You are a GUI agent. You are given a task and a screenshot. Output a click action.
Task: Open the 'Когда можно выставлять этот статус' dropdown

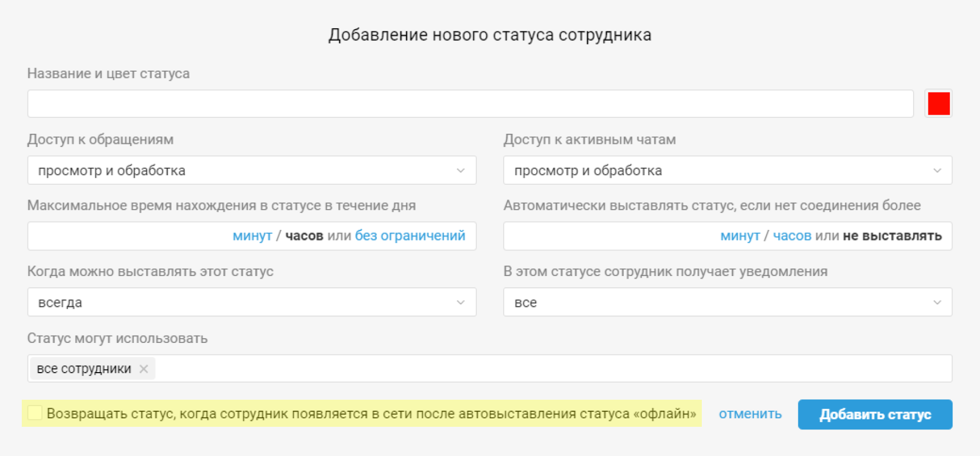click(252, 302)
